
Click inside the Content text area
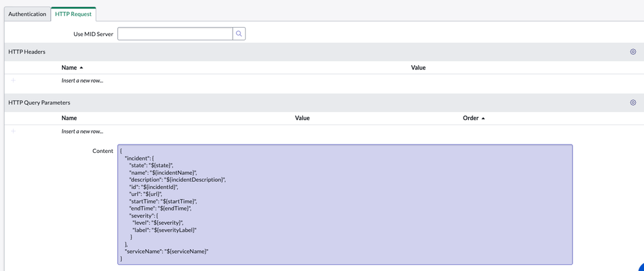(345, 205)
